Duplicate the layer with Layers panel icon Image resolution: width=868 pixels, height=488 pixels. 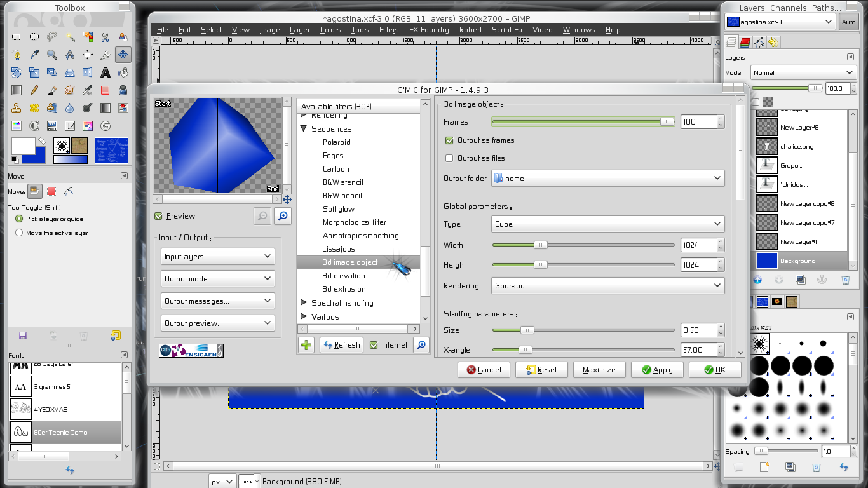pos(801,280)
